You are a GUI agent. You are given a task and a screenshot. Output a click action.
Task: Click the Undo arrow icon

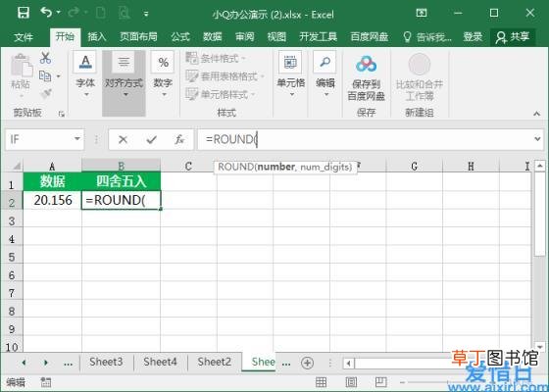(46, 13)
